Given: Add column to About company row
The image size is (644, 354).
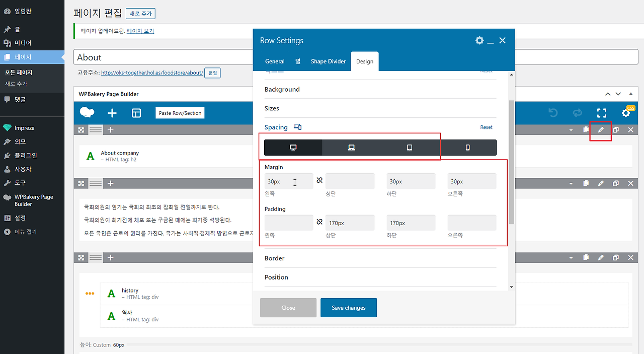Looking at the screenshot, I should pos(111,130).
